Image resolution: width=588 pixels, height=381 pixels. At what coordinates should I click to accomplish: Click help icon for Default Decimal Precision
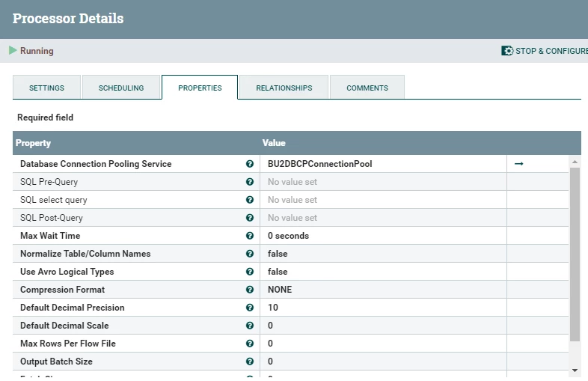[x=250, y=308]
